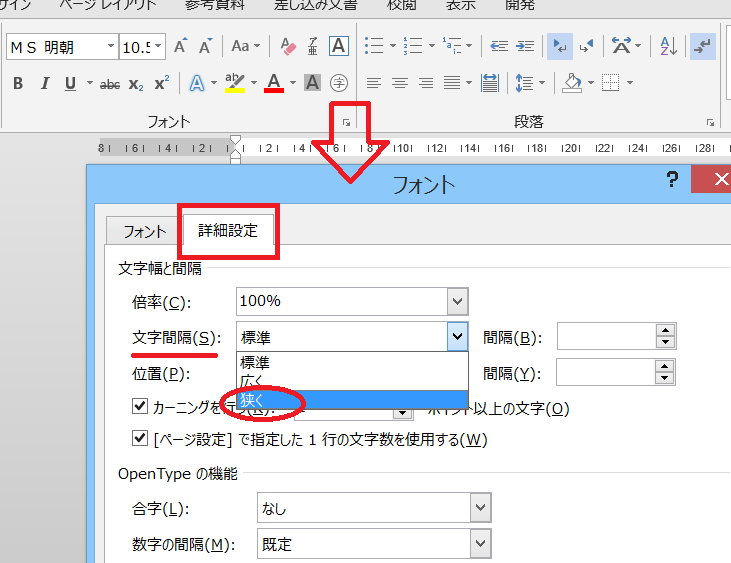The image size is (731, 563).
Task: Apply italic formatting
Action: tap(44, 84)
